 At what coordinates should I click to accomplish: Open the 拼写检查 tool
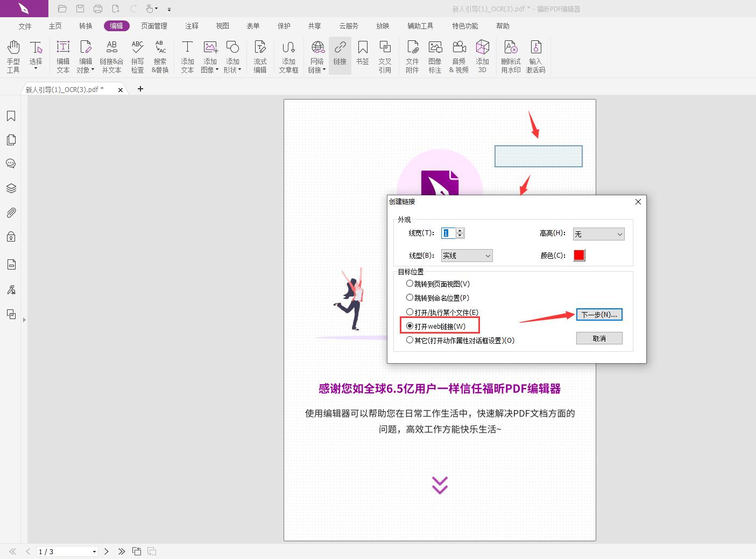pyautogui.click(x=138, y=55)
